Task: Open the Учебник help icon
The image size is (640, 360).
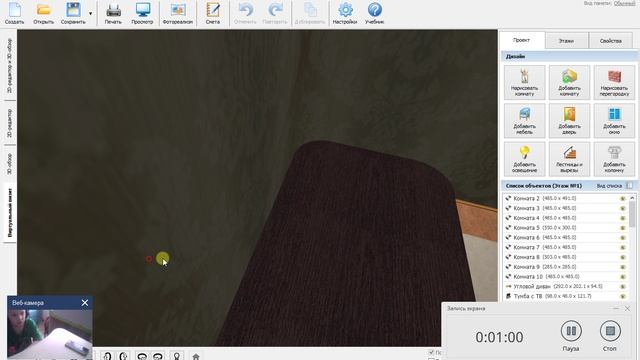Action: (375, 13)
